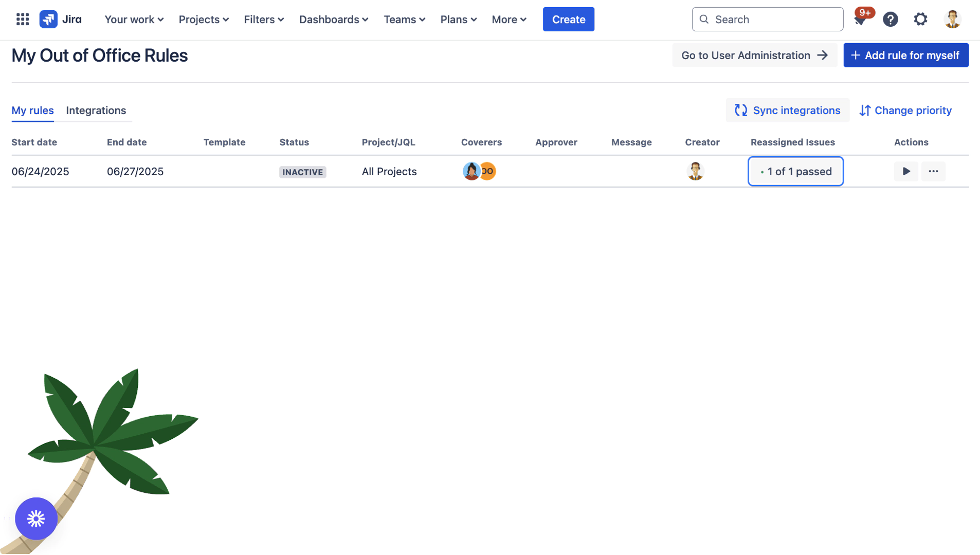Switch to the Integrations tab
980x555 pixels.
[96, 110]
